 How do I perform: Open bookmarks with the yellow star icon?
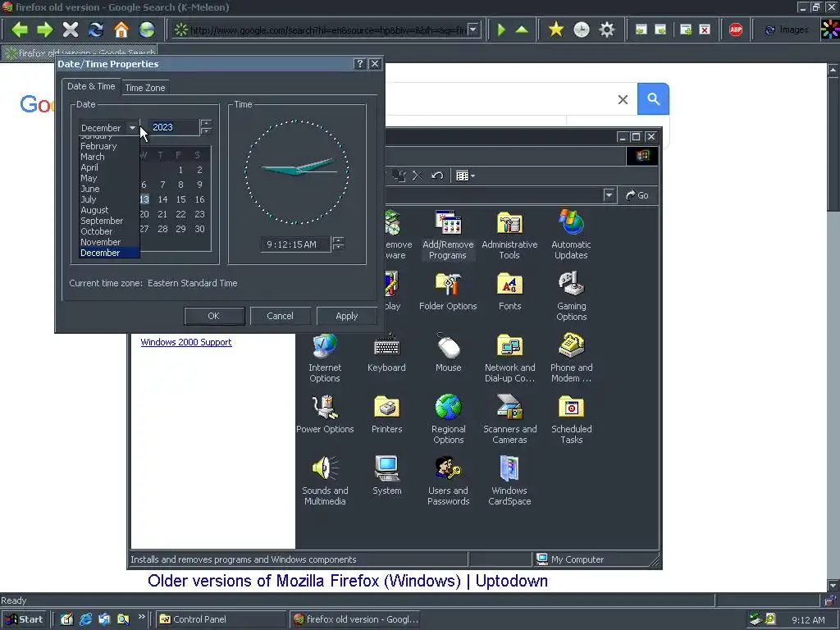(x=556, y=30)
